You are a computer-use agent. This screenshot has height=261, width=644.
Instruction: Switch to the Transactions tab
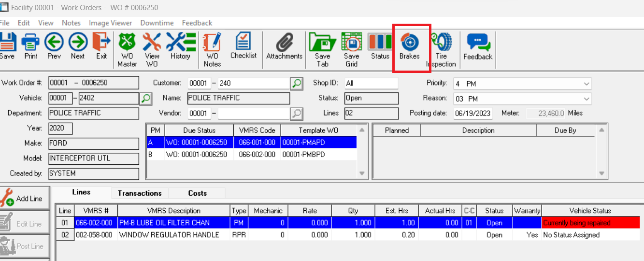140,193
